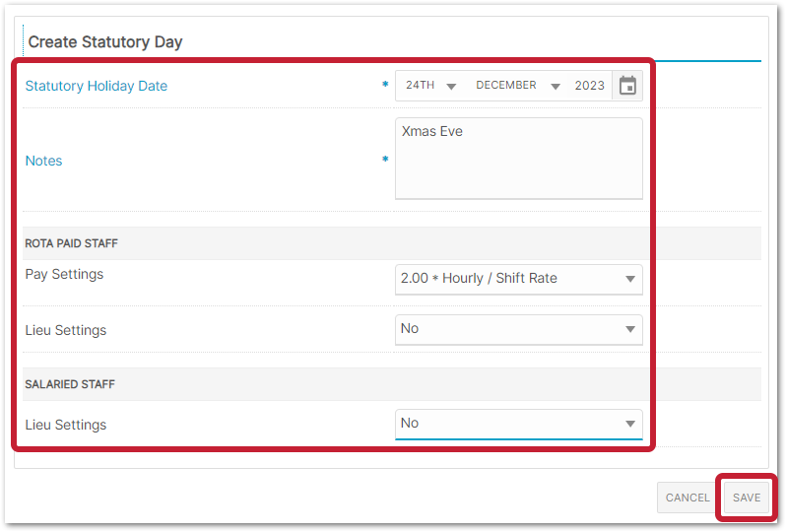Screen dimensions: 786x532
Task: Click the arrow beside DECEMBER
Action: [556, 87]
